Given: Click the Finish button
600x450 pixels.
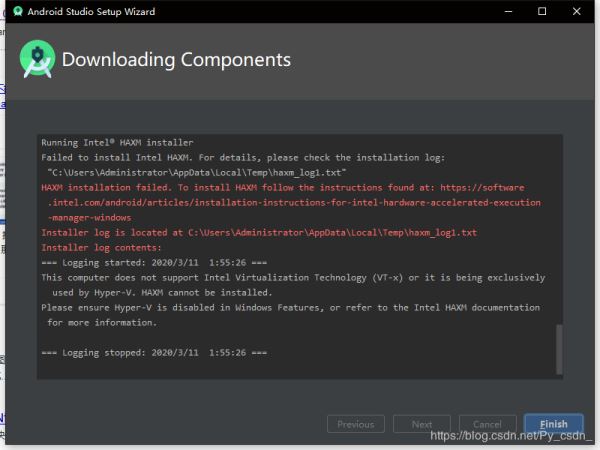Looking at the screenshot, I should [x=553, y=424].
